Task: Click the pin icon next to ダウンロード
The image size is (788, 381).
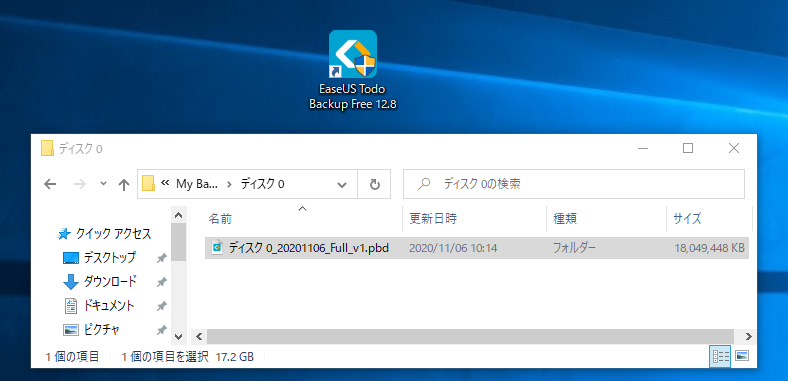Action: 161,282
